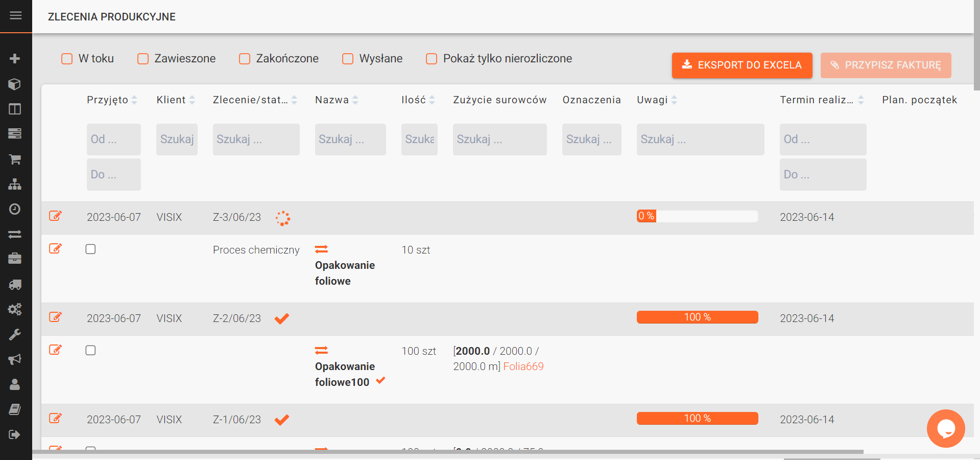The width and height of the screenshot is (980, 460).
Task: Click the plus icon in the sidebar
Action: click(x=15, y=59)
